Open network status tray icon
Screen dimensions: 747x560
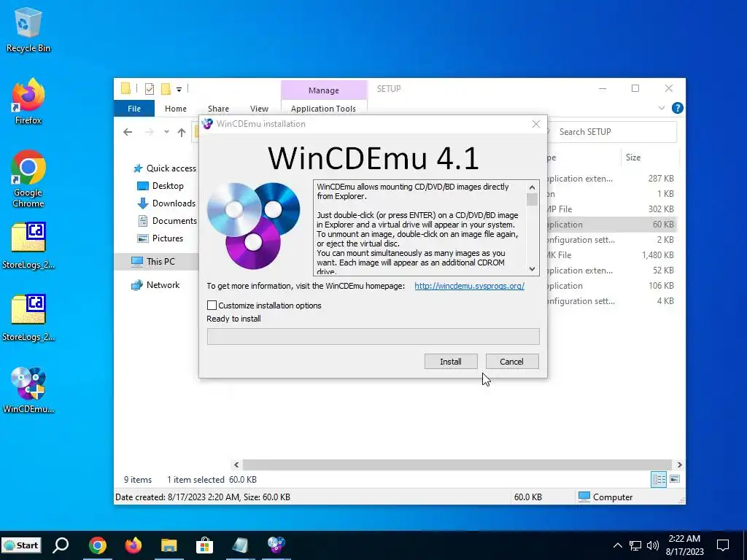(635, 545)
